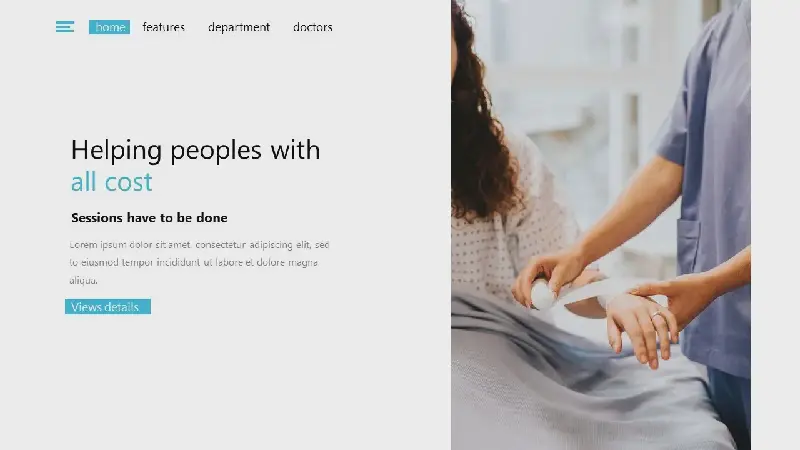The width and height of the screenshot is (800, 450).
Task: Go to the features nav link
Action: [x=163, y=27]
